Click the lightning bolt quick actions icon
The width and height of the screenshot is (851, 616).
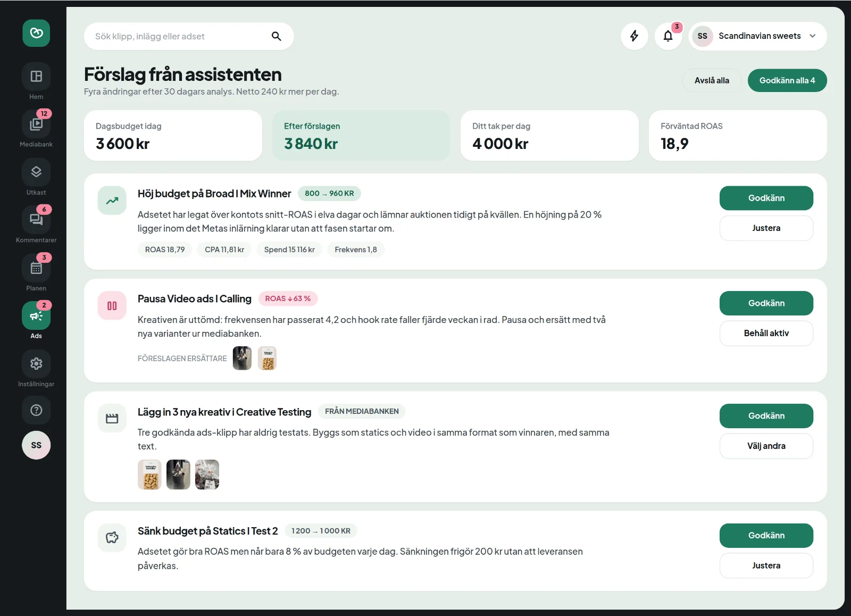[634, 36]
